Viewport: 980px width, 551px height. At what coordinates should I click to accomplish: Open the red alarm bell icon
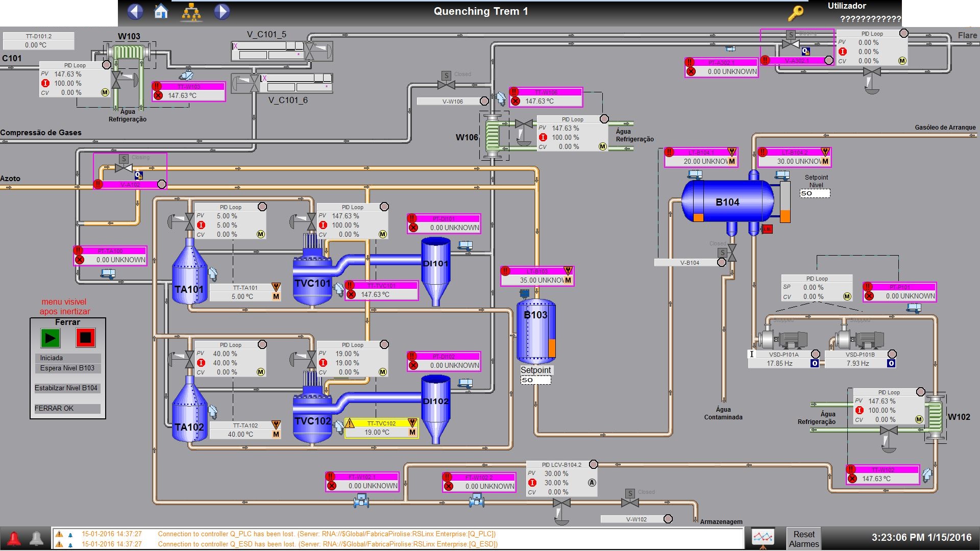[x=14, y=538]
